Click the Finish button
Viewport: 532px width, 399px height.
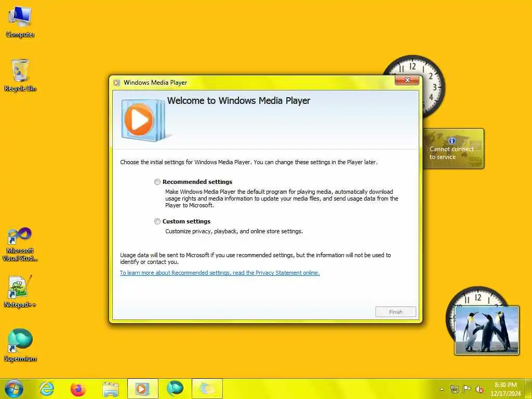[x=395, y=312]
